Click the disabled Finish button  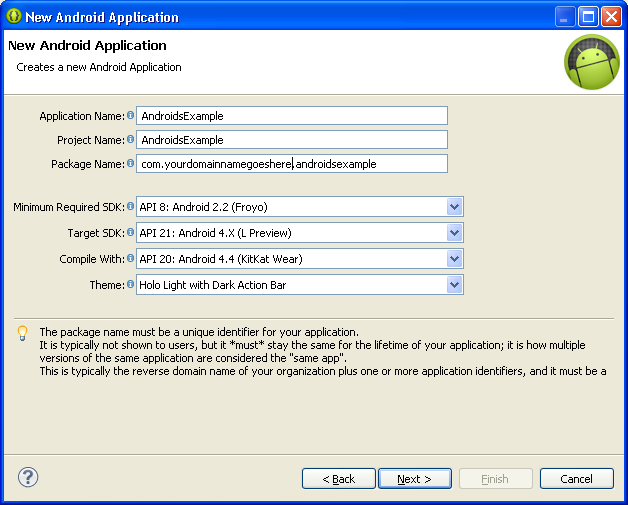point(496,479)
